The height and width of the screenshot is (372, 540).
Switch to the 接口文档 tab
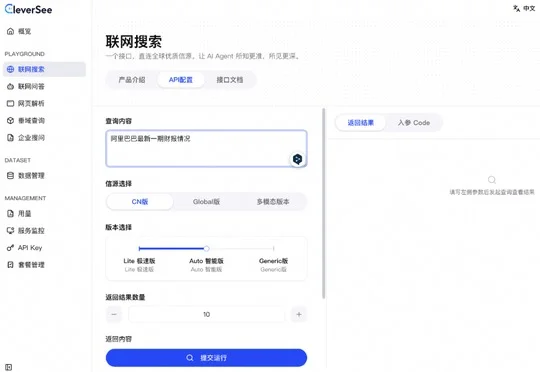pos(230,80)
